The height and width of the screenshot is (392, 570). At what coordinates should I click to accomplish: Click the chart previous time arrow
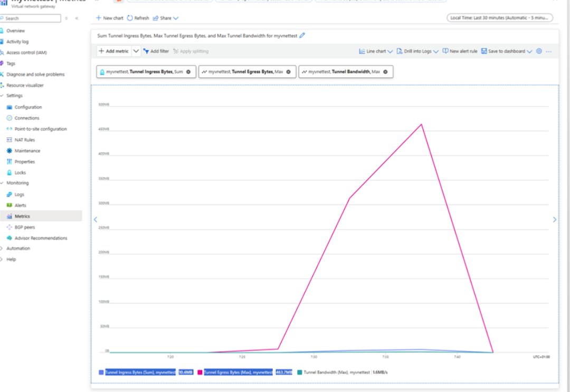pos(96,219)
